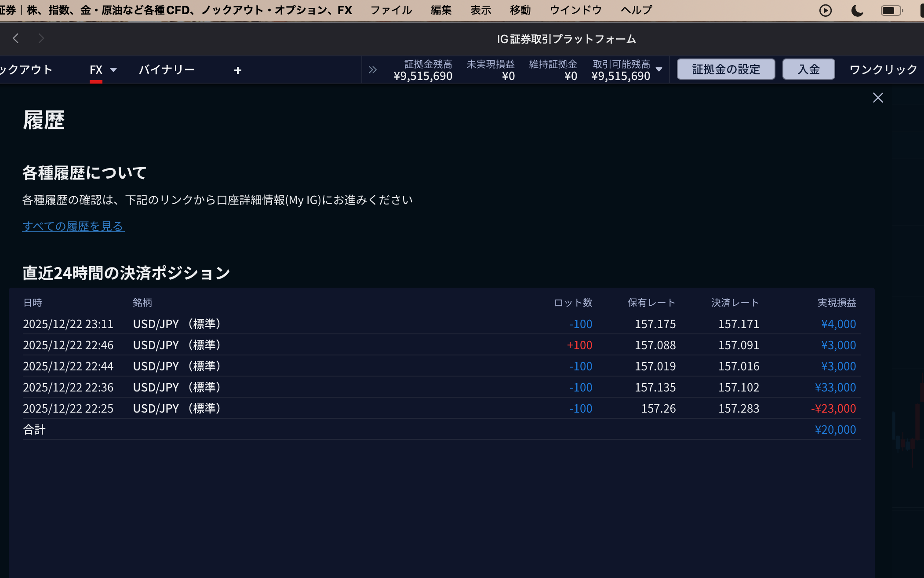Click the 証拠金の設定 button
Image resolution: width=924 pixels, height=578 pixels.
(726, 70)
